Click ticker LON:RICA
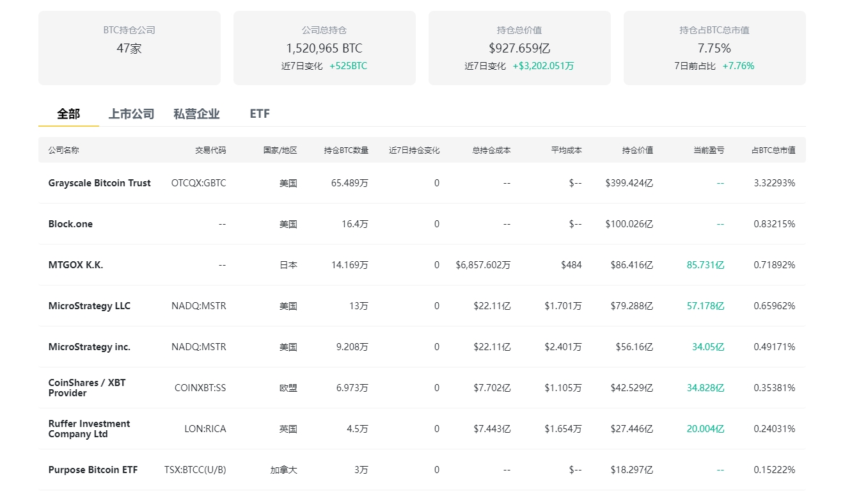The height and width of the screenshot is (491, 868). (x=205, y=429)
